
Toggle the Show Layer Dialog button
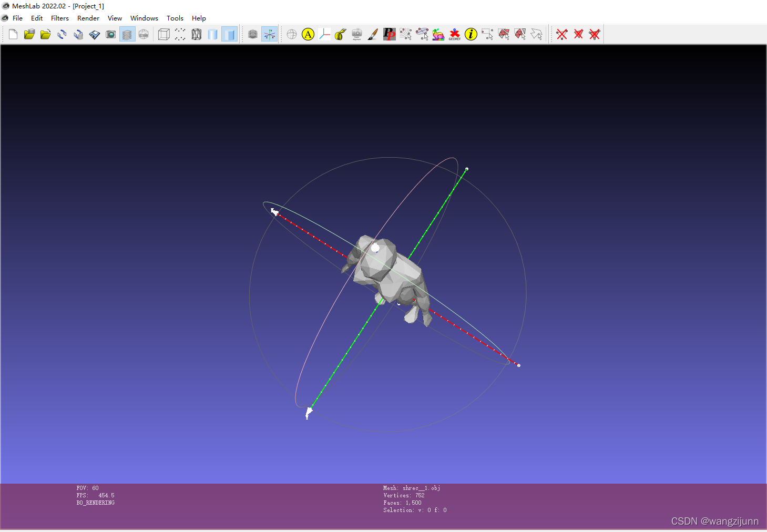pyautogui.click(x=127, y=34)
